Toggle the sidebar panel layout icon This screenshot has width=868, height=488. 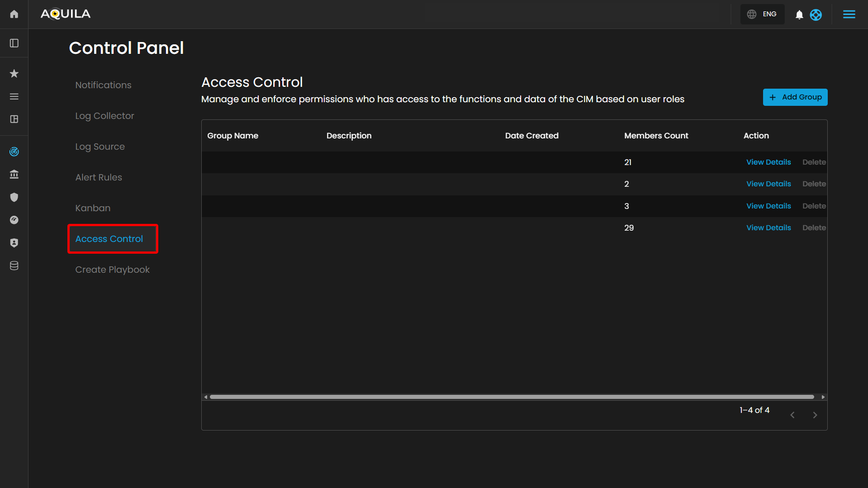14,43
